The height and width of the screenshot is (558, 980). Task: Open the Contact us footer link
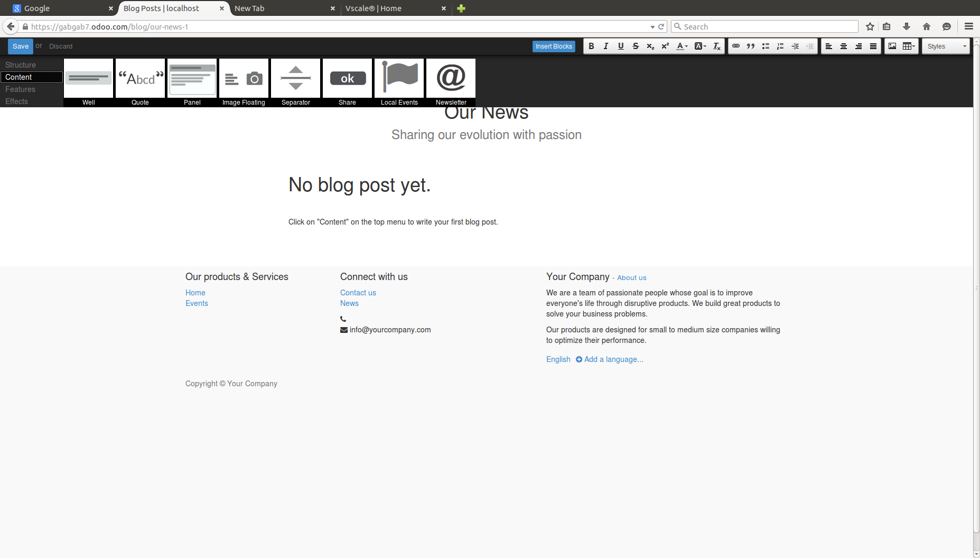[358, 293]
